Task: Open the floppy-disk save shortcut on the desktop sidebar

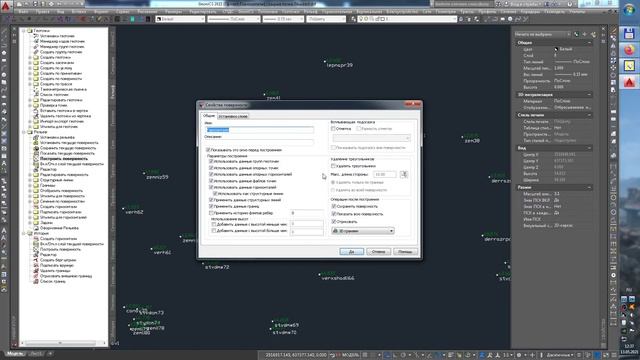Action: [x=629, y=34]
